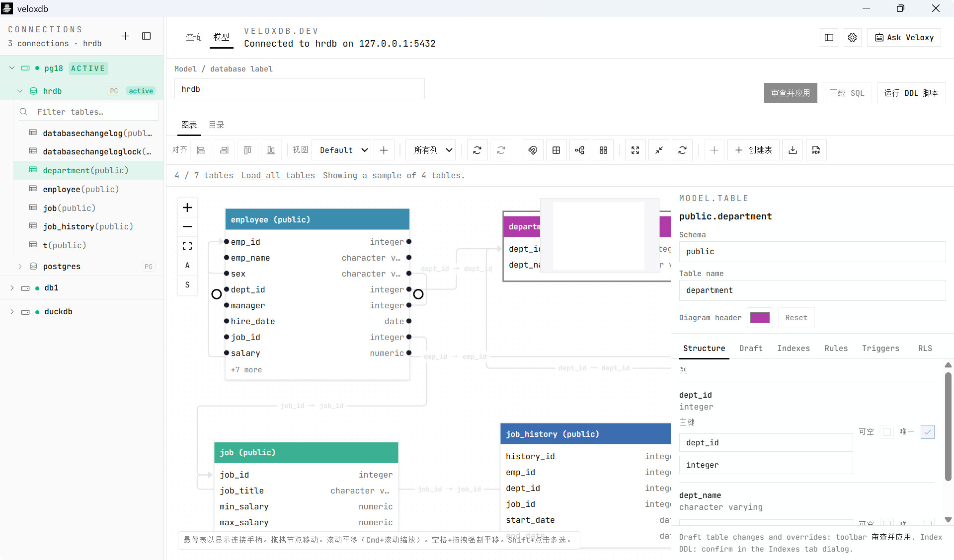Apply the four-squares tile layout icon
Image resolution: width=954 pixels, height=560 pixels.
click(x=603, y=150)
